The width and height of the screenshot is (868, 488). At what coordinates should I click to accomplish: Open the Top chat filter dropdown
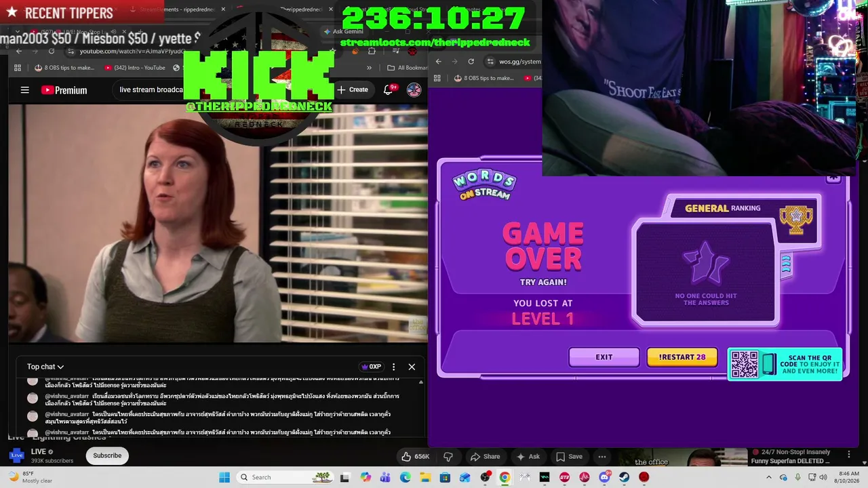point(45,367)
